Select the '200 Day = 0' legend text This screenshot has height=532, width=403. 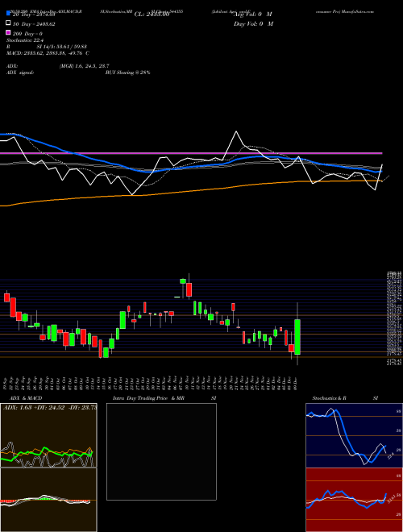tap(28, 34)
